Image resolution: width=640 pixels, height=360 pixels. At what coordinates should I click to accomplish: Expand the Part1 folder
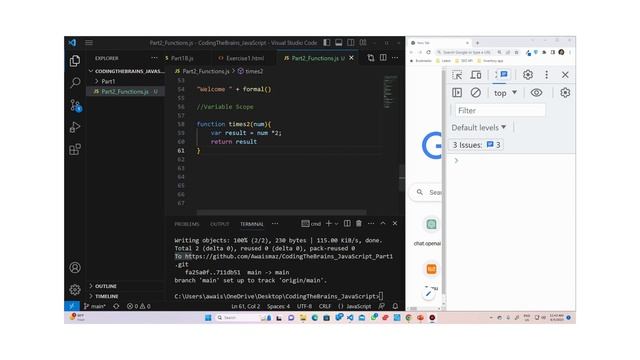point(108,81)
